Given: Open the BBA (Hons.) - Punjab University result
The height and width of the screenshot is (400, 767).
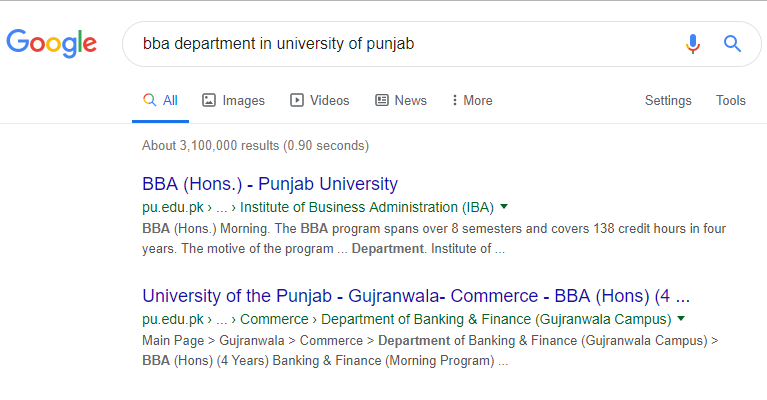Looking at the screenshot, I should (270, 184).
